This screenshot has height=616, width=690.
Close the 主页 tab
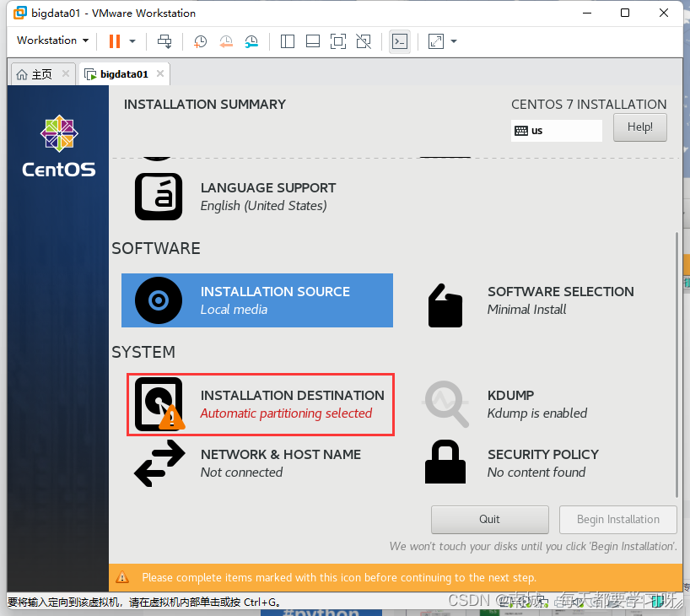point(66,73)
